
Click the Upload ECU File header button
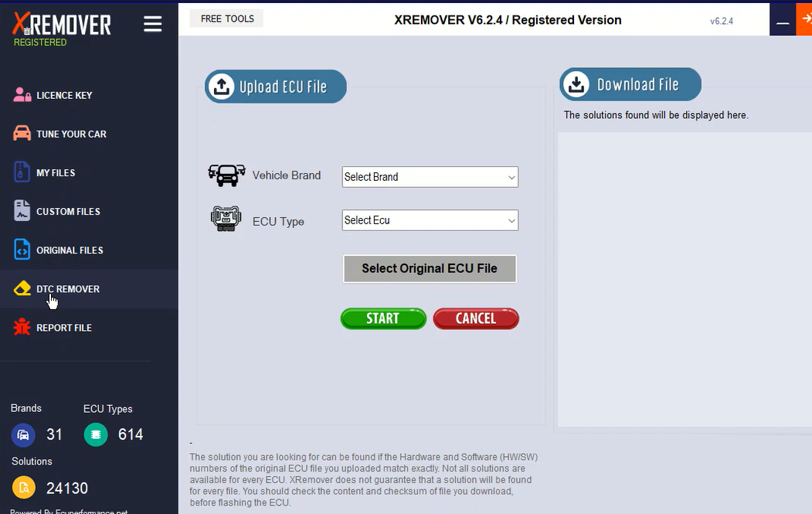(x=276, y=87)
